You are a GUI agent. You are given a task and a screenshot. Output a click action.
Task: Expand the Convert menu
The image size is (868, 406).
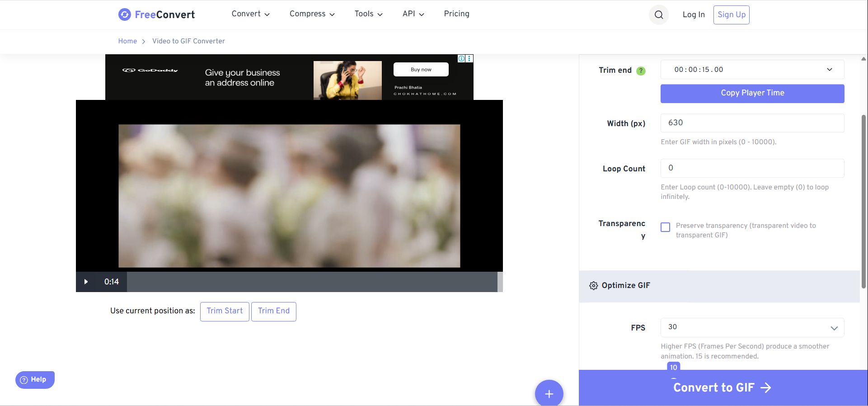(x=250, y=14)
